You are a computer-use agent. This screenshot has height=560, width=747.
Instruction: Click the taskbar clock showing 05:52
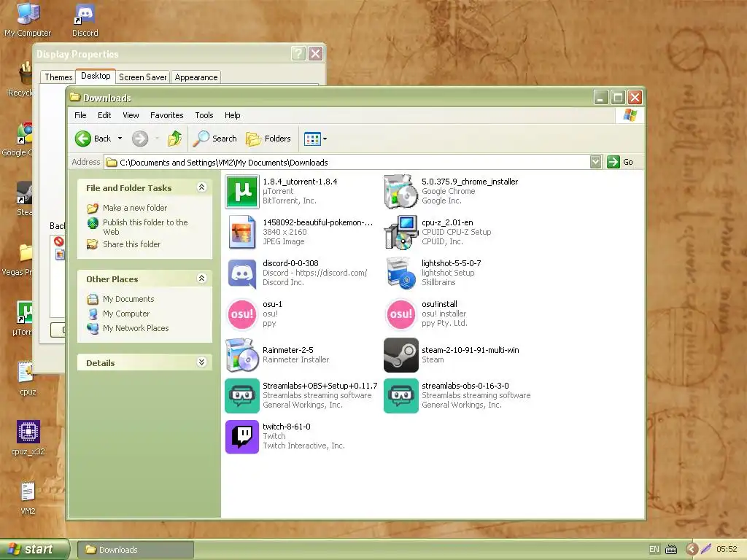tap(727, 549)
